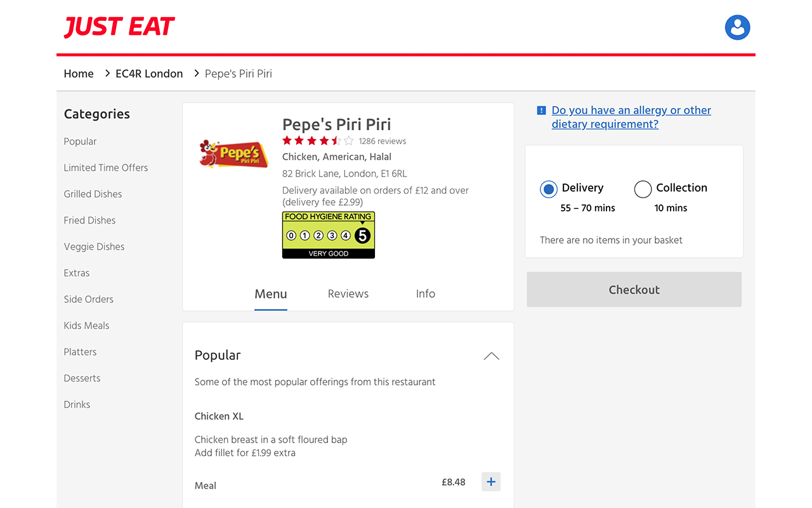Jump to the Popular category

(80, 142)
